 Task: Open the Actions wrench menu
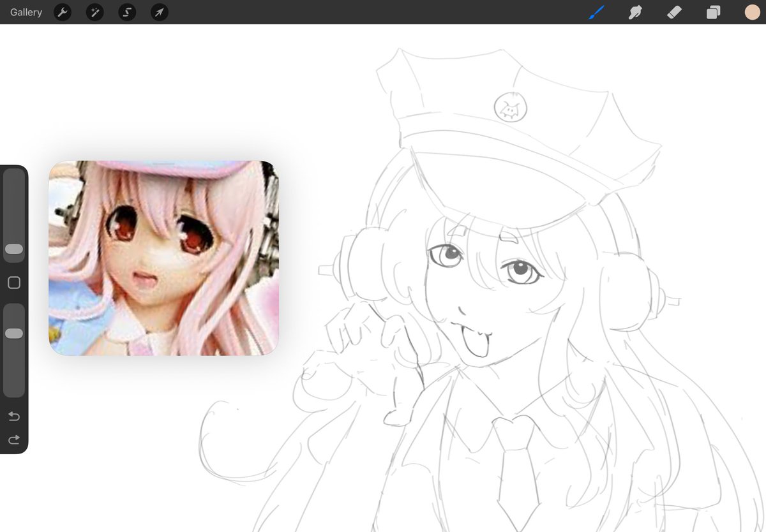click(x=63, y=12)
